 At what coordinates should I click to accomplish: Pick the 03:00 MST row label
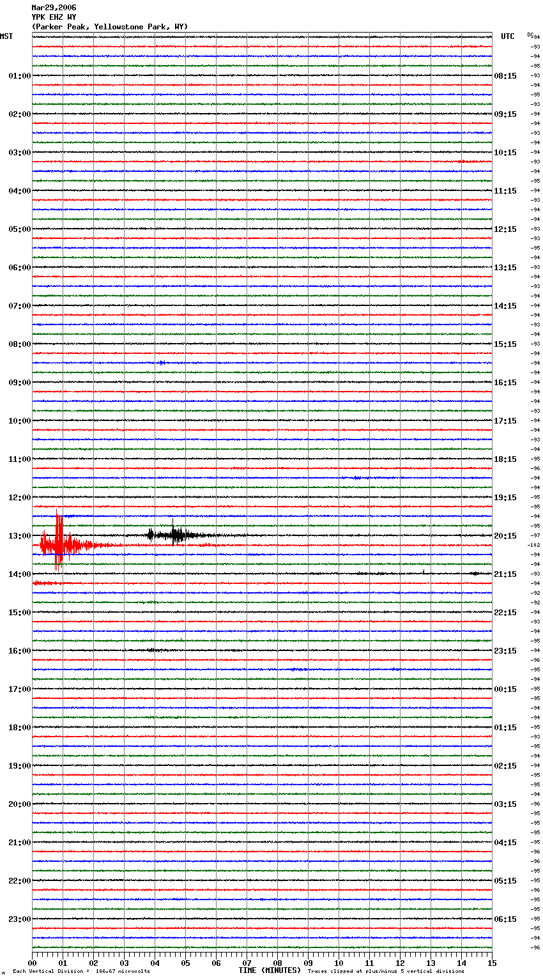(x=20, y=153)
